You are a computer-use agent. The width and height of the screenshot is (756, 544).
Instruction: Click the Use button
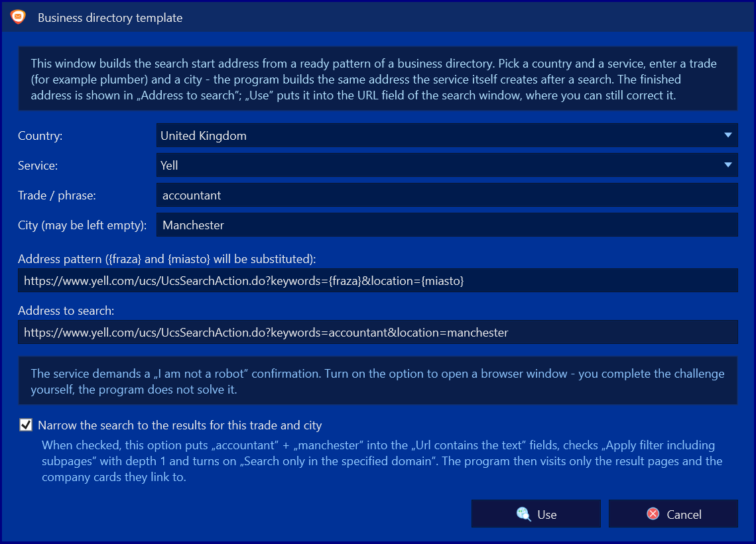click(x=536, y=514)
